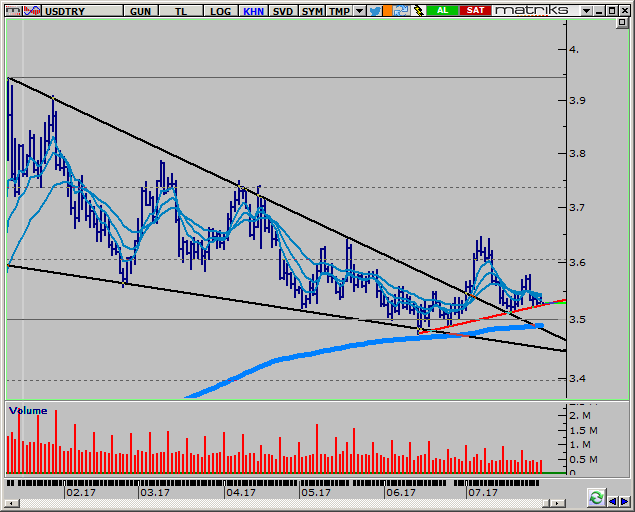Toggle the KHN option in toolbar
Image resolution: width=635 pixels, height=512 pixels.
pos(253,10)
